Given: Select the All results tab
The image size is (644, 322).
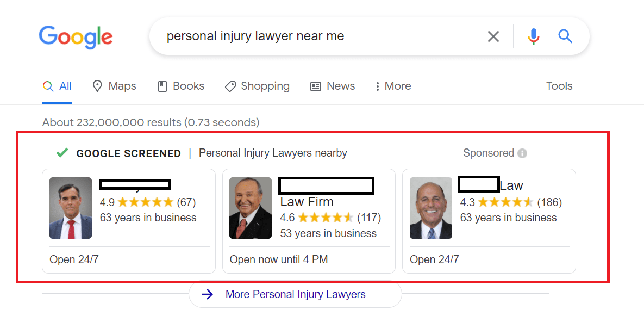Looking at the screenshot, I should (58, 86).
